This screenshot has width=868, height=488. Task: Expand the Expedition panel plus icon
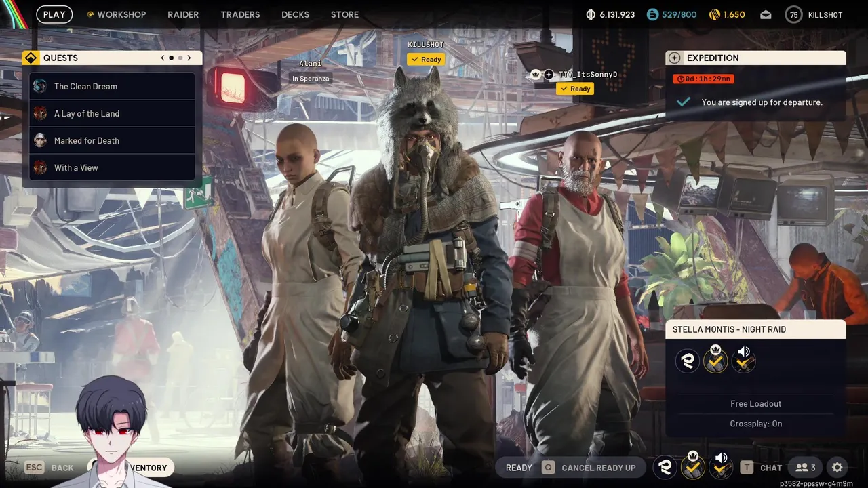tap(673, 58)
